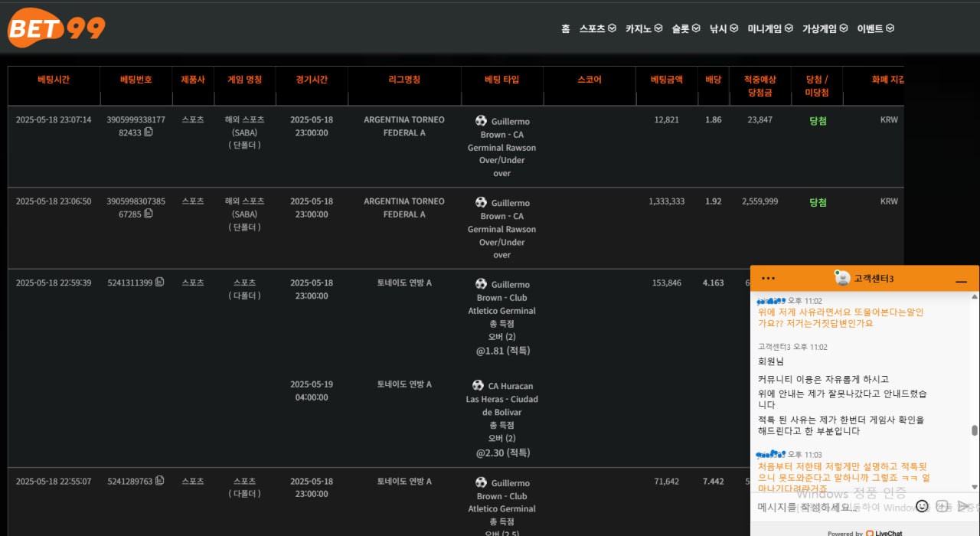Click the BET99 logo
This screenshot has height=536, width=980.
[57, 28]
